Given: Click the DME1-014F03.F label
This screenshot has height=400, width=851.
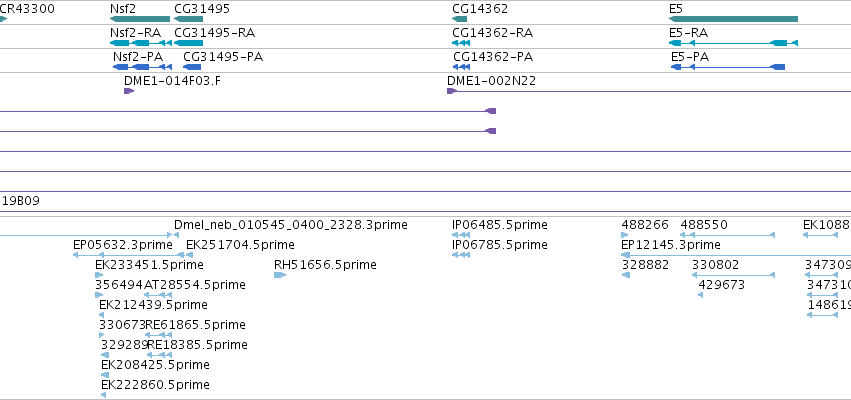Looking at the screenshot, I should pos(173,81).
